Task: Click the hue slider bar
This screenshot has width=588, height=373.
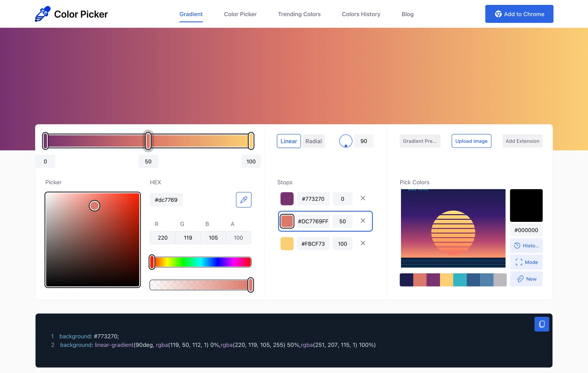Action: coord(200,262)
